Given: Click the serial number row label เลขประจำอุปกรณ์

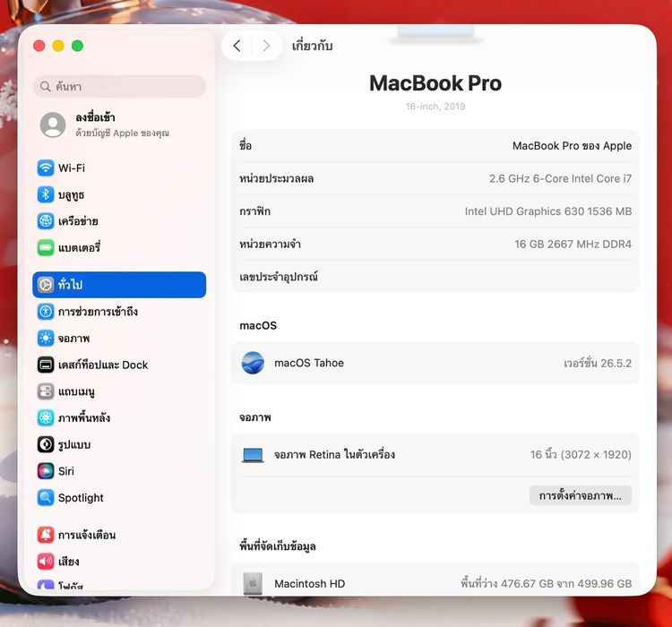Looking at the screenshot, I should point(279,277).
